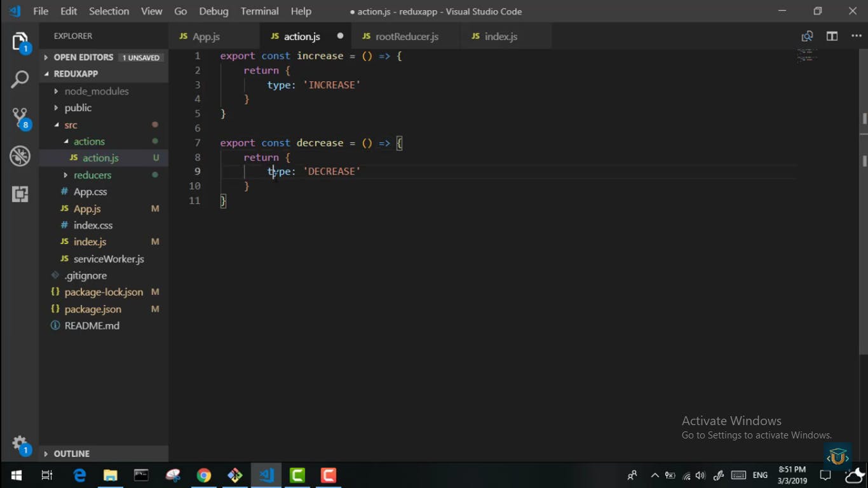
Task: Open the volume tray icon
Action: click(x=701, y=475)
